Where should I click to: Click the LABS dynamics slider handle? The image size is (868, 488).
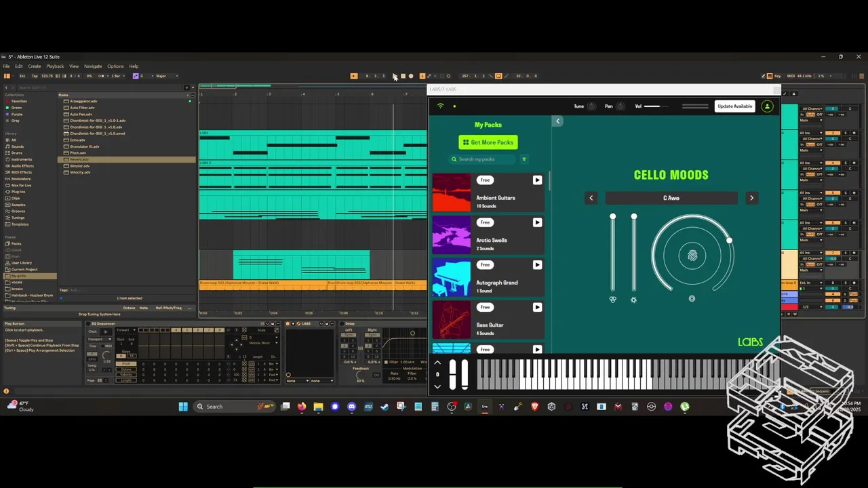pos(634,217)
